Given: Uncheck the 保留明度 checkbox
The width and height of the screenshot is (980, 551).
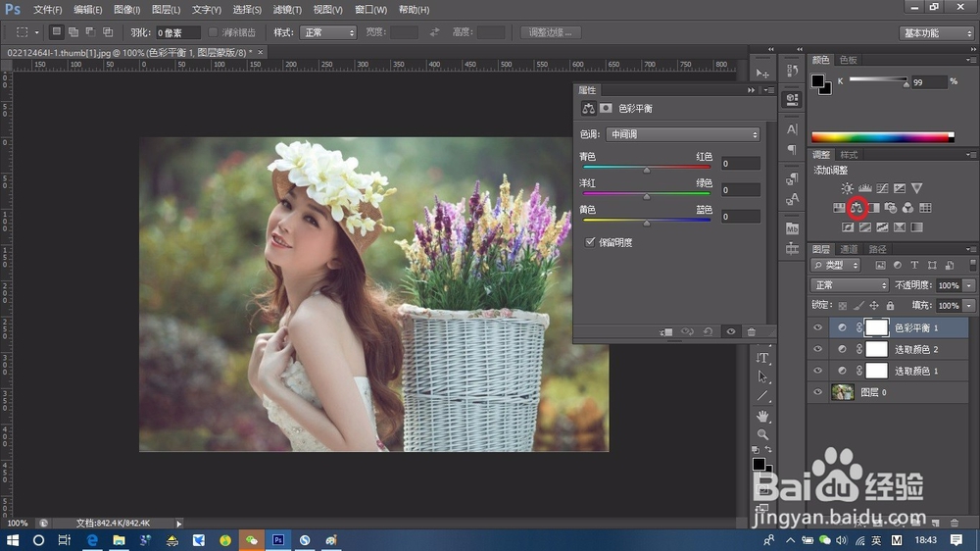Looking at the screenshot, I should click(x=590, y=242).
